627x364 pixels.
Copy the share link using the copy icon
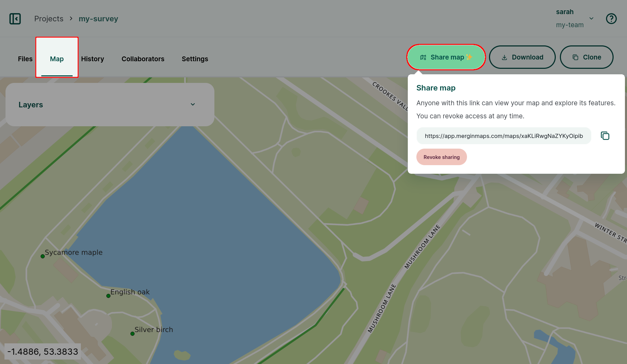[x=605, y=136]
